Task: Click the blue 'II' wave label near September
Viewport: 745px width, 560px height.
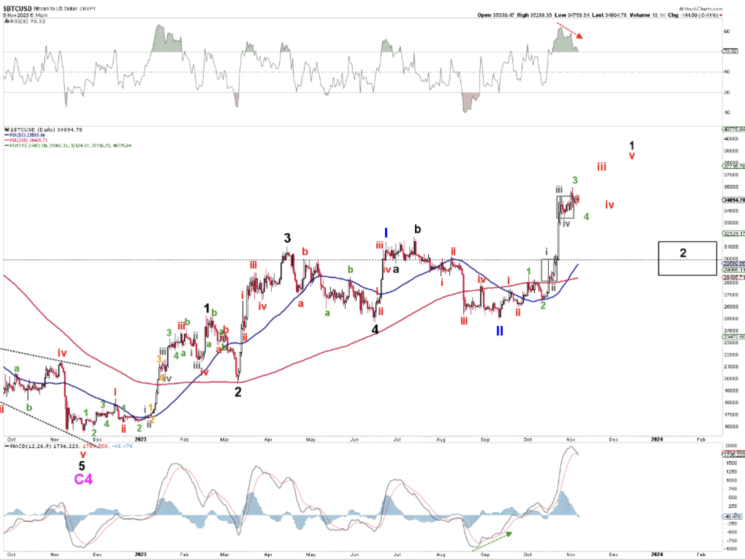Action: tap(499, 331)
